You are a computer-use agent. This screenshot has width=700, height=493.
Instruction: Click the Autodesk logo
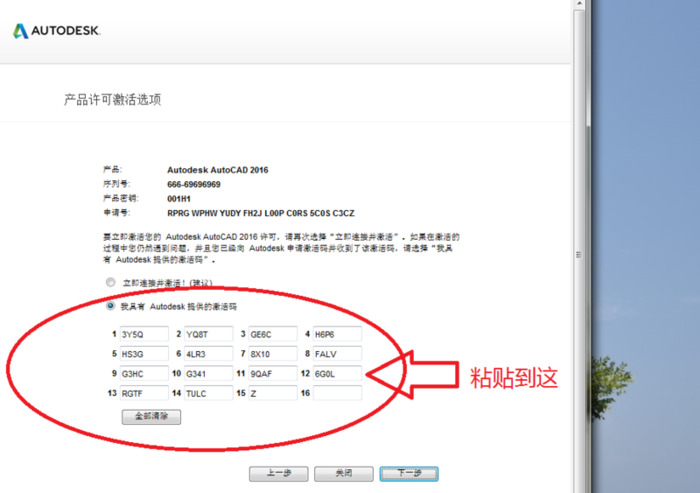coord(57,31)
